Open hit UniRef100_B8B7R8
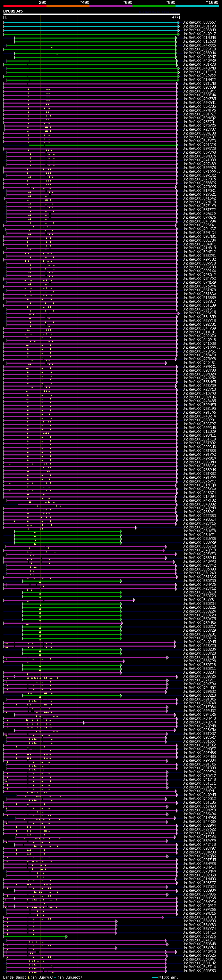 (x=199, y=661)
